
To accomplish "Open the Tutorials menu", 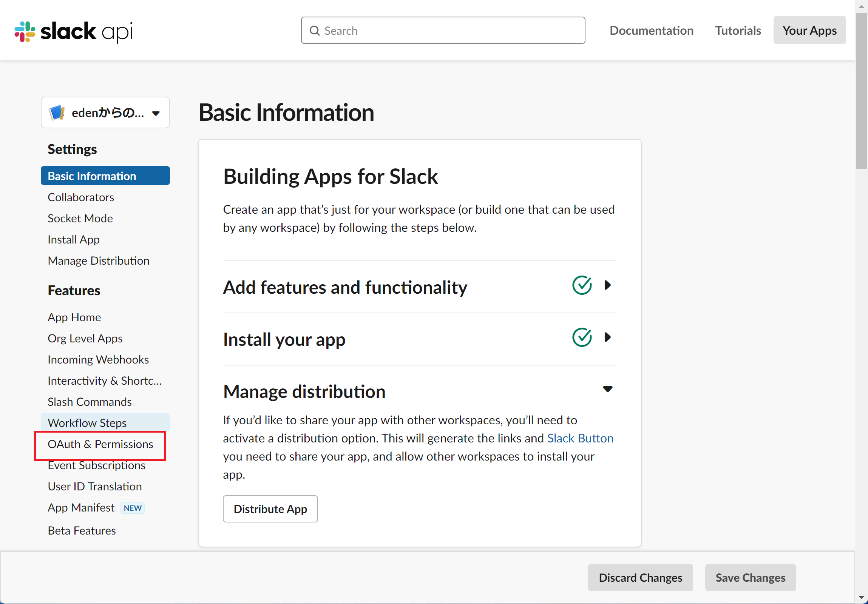I will click(738, 31).
